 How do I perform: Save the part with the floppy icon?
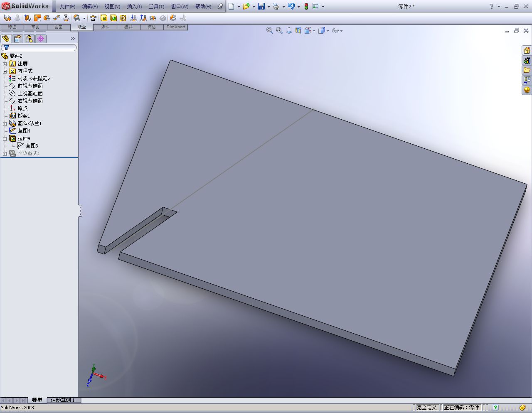coord(261,6)
